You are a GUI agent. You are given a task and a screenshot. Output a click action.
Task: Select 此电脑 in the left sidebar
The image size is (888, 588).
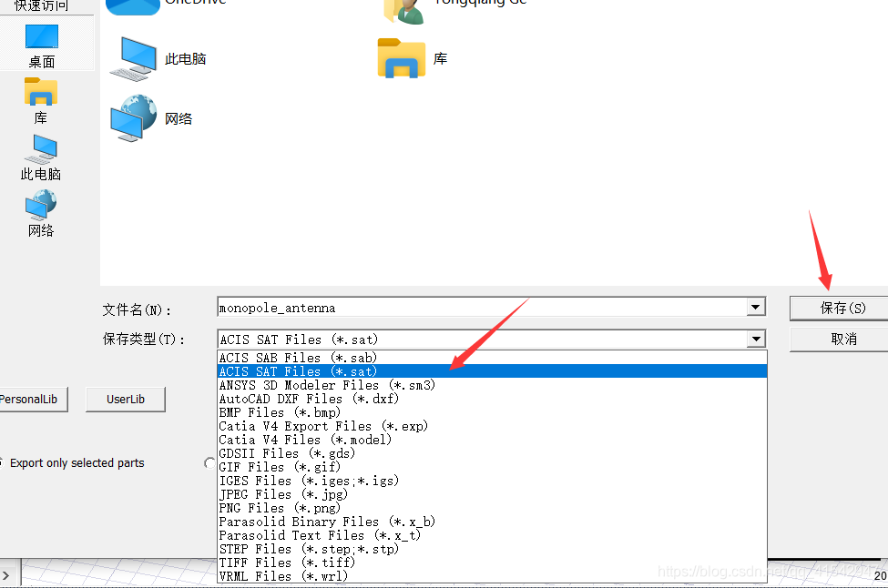41,157
